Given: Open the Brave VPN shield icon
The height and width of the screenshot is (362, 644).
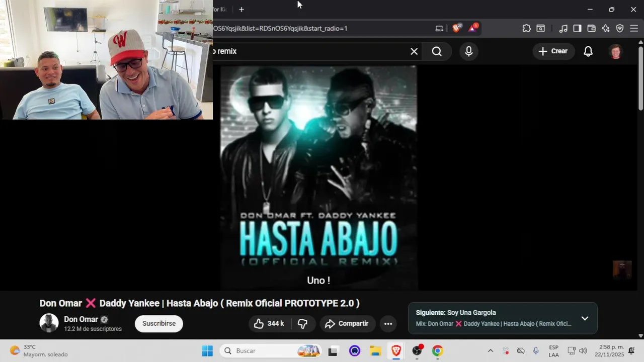Looking at the screenshot, I should [620, 28].
